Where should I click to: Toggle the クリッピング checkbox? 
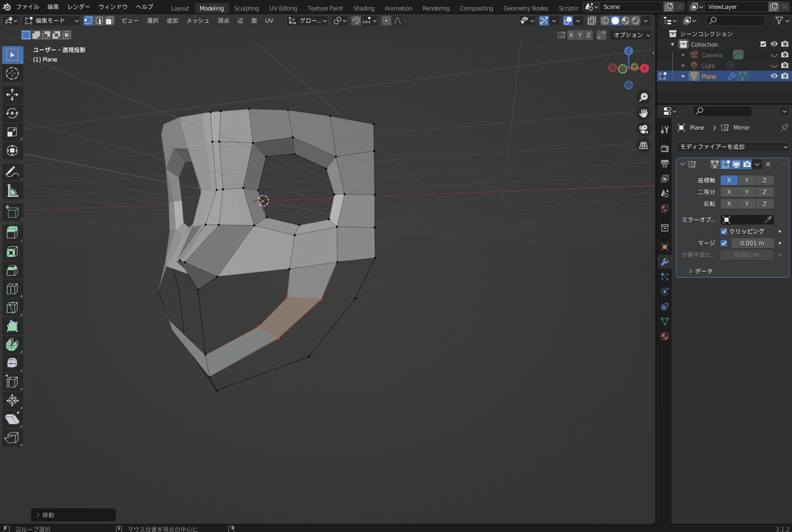[724, 232]
